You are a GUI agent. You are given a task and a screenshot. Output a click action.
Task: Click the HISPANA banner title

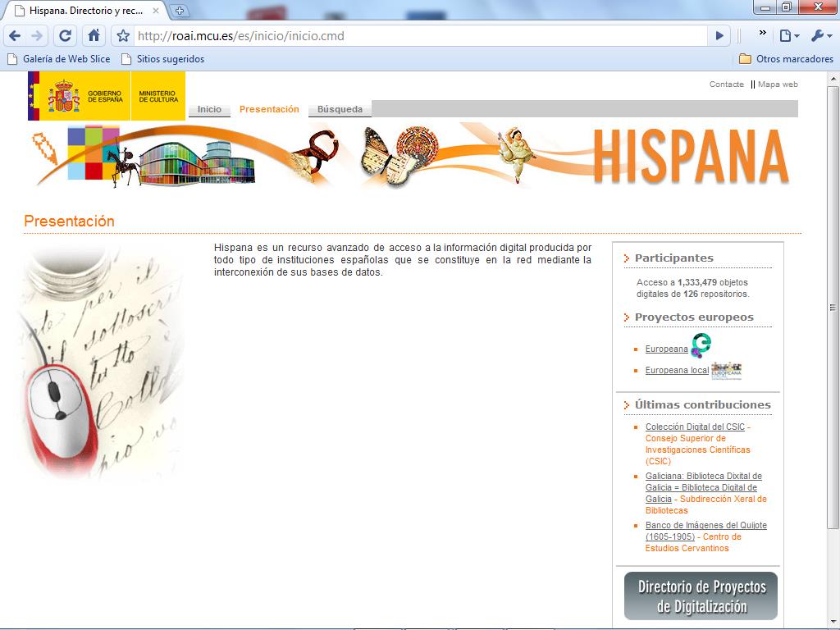691,157
